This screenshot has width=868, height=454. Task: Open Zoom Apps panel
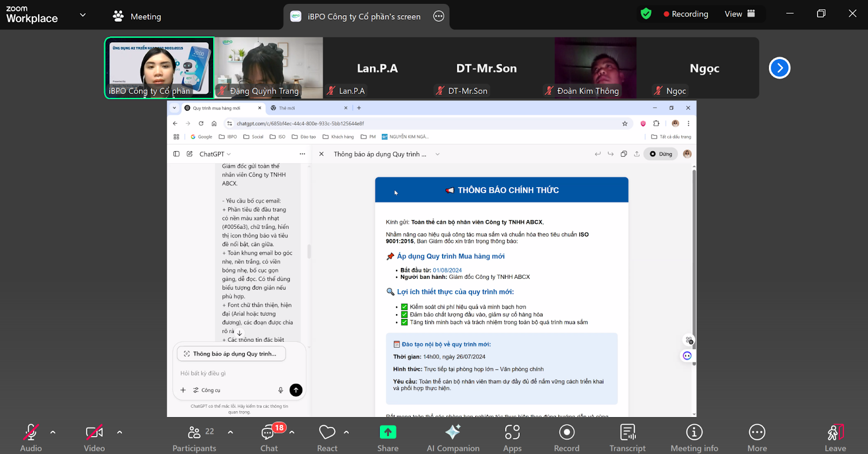coord(512,437)
